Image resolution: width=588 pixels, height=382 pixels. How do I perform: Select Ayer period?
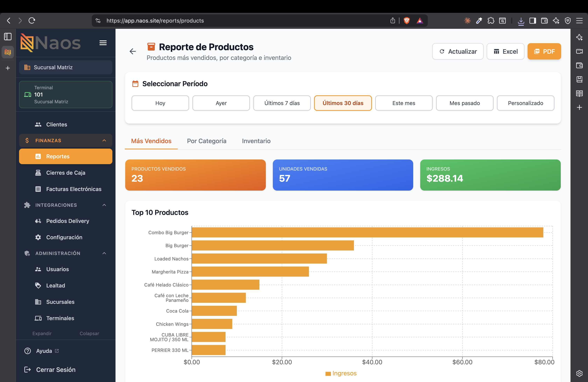221,103
